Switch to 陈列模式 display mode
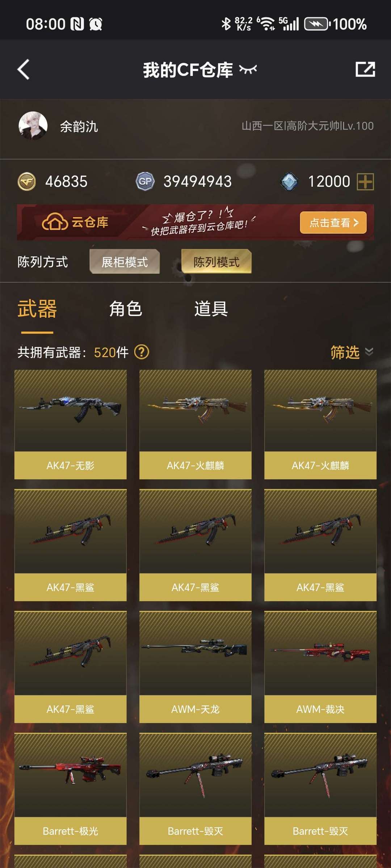Screen dimensions: 391x868 [216, 262]
